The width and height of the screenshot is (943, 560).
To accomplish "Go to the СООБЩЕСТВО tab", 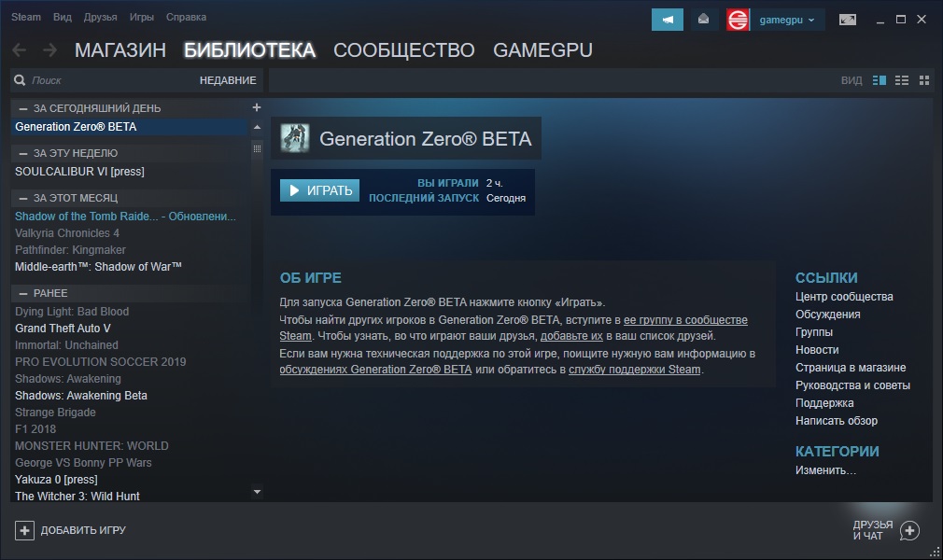I will tap(404, 49).
